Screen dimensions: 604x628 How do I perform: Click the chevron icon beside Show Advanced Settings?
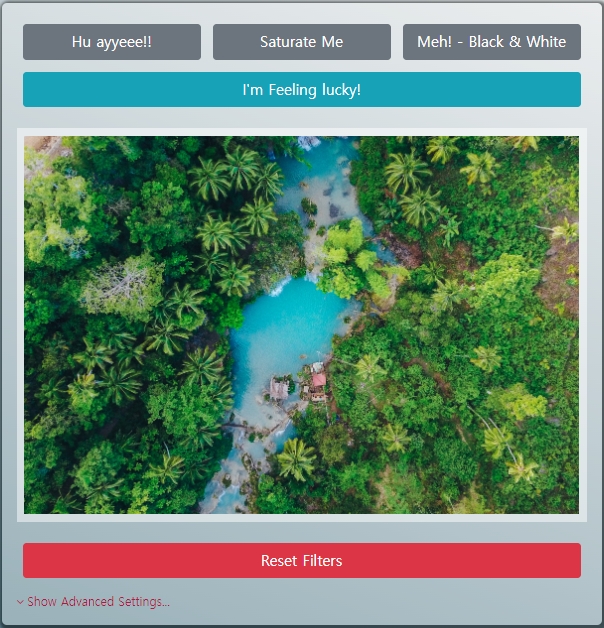pos(20,602)
